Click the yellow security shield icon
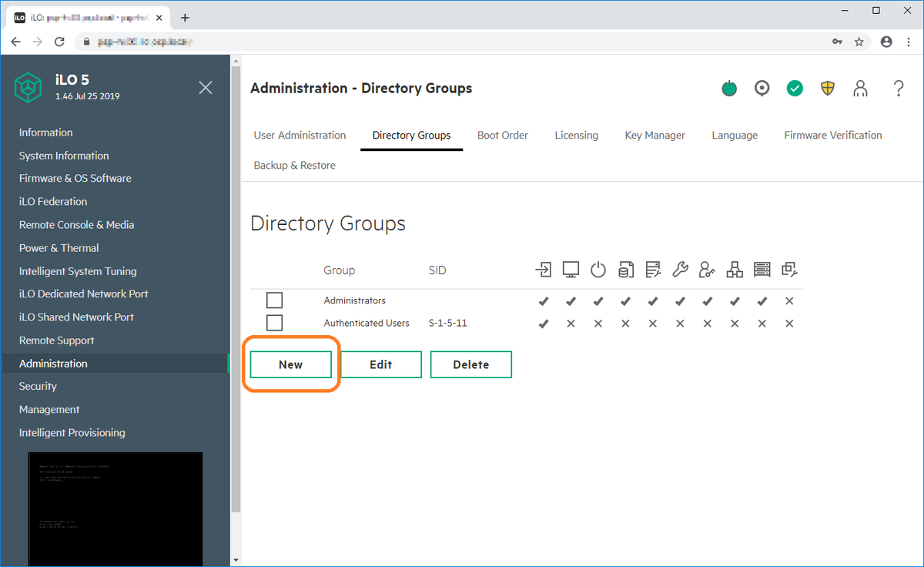924x567 pixels. [x=828, y=89]
